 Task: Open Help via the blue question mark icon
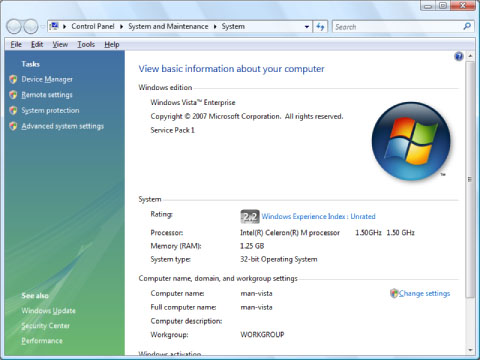[x=459, y=56]
